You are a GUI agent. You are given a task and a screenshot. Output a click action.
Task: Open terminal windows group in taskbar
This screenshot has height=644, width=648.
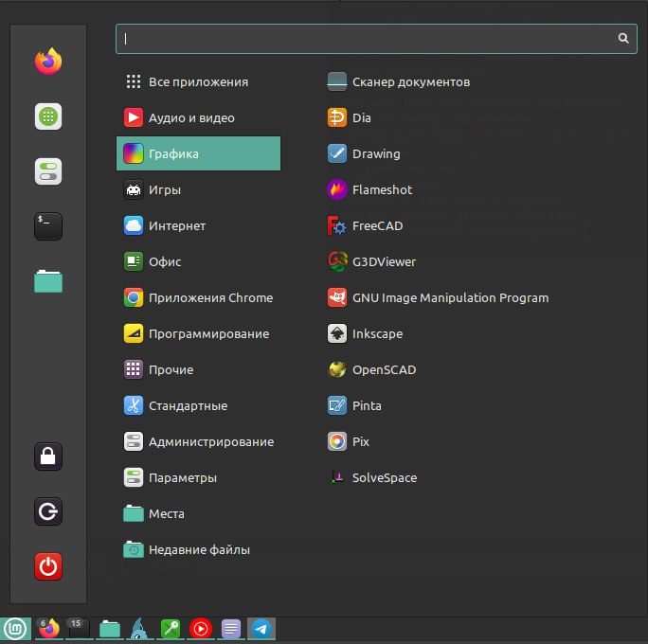pyautogui.click(x=79, y=629)
